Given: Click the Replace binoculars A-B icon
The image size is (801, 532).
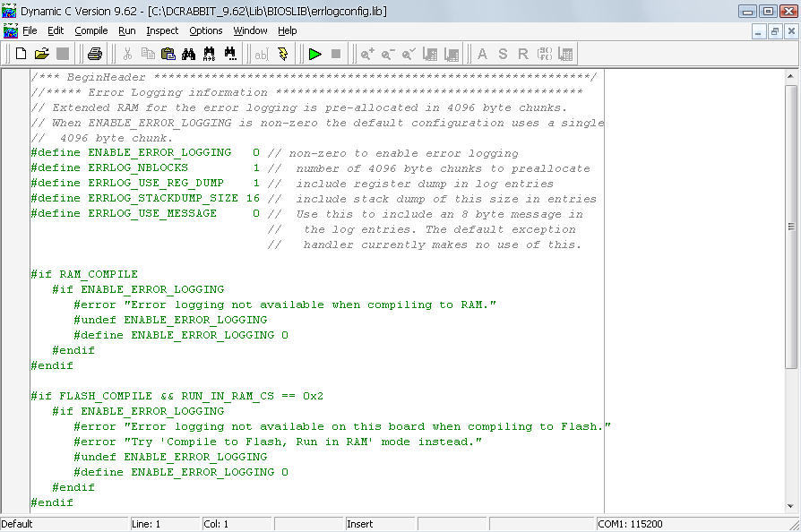Looking at the screenshot, I should click(x=210, y=54).
